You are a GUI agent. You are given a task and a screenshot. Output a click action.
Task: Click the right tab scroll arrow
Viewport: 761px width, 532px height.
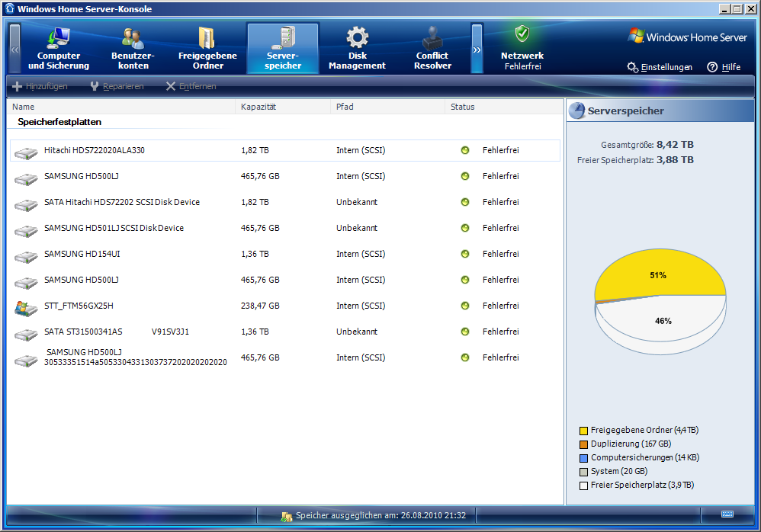coord(477,49)
